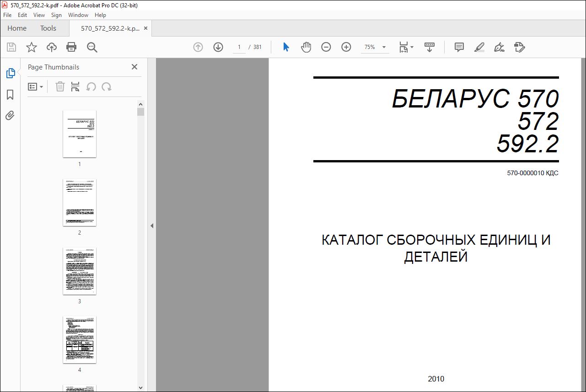This screenshot has height=392, width=586.
Task: Select page 3 thumbnail
Action: coord(80,271)
